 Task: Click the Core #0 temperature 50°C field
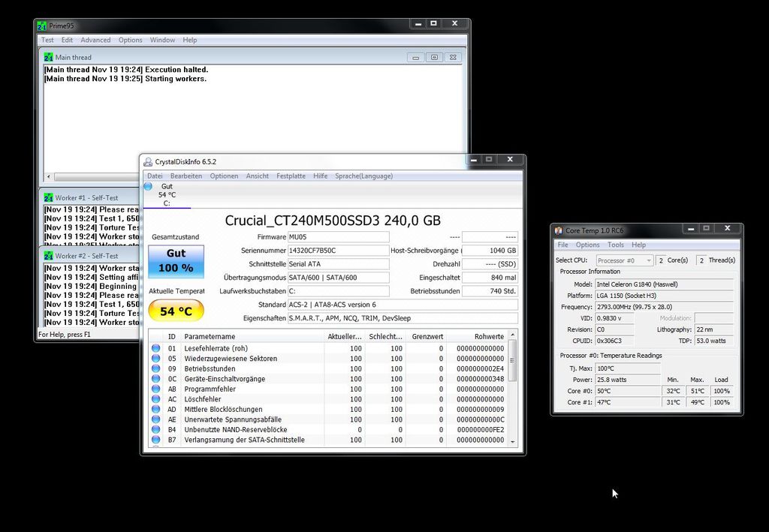coord(628,391)
